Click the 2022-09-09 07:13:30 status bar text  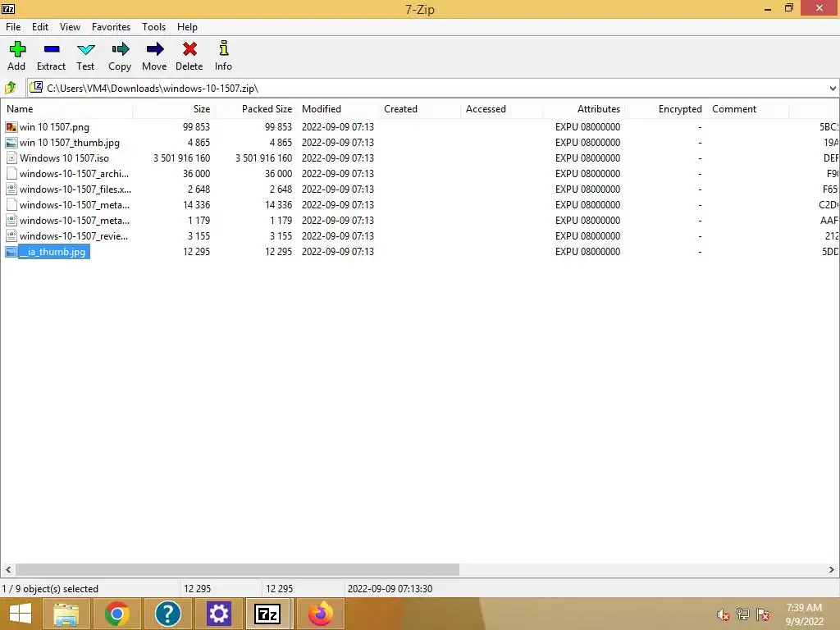pos(390,589)
